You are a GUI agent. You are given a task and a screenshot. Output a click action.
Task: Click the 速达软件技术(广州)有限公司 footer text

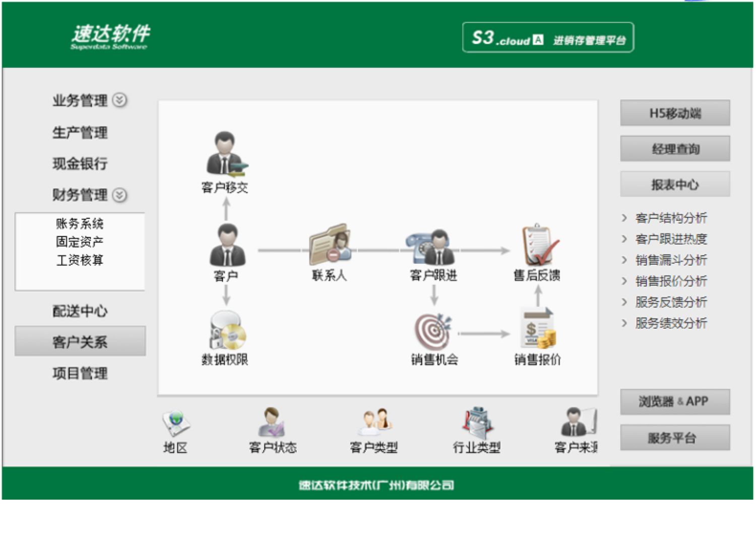pos(376,485)
